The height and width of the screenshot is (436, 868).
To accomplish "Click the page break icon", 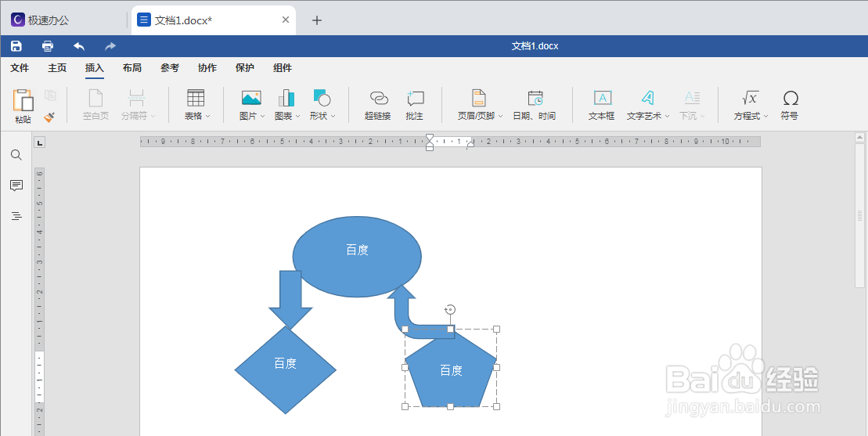I will point(136,98).
